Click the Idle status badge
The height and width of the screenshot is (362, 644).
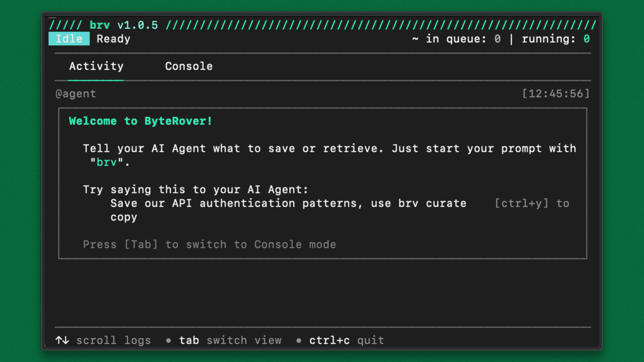click(69, 39)
